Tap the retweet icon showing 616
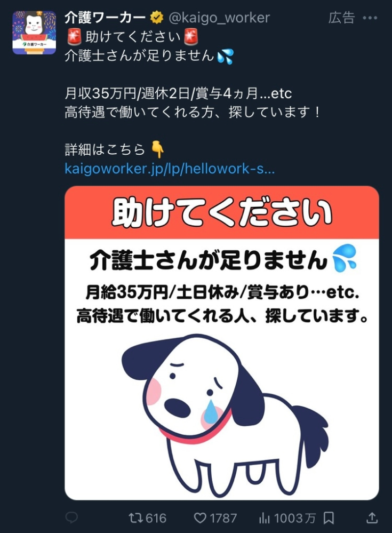The height and width of the screenshot is (533, 392). pos(135,518)
